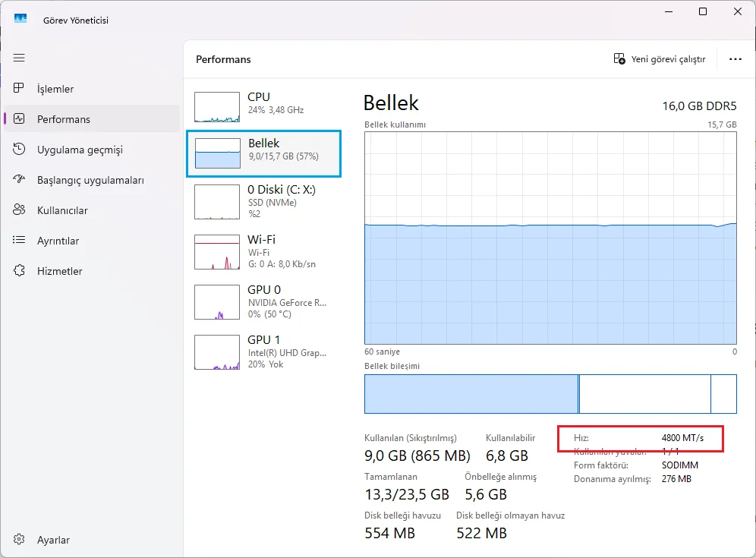
Task: Click the Ayrıntılar details list icon
Action: pyautogui.click(x=19, y=240)
